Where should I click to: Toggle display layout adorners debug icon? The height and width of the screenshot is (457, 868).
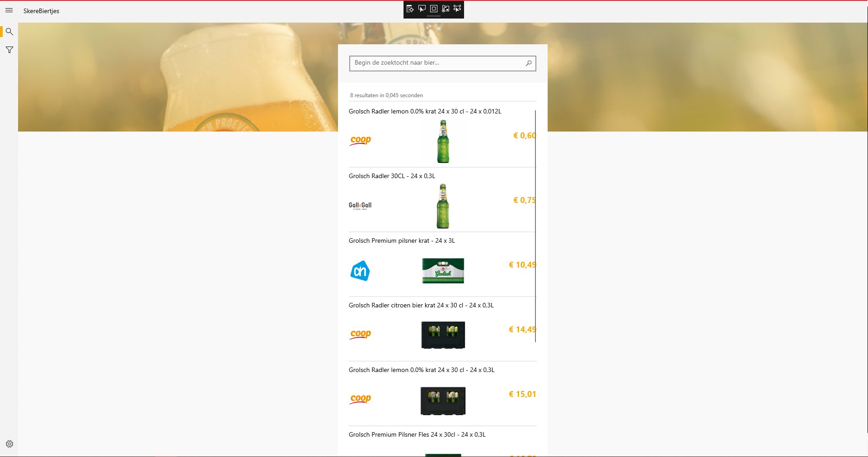coord(434,9)
